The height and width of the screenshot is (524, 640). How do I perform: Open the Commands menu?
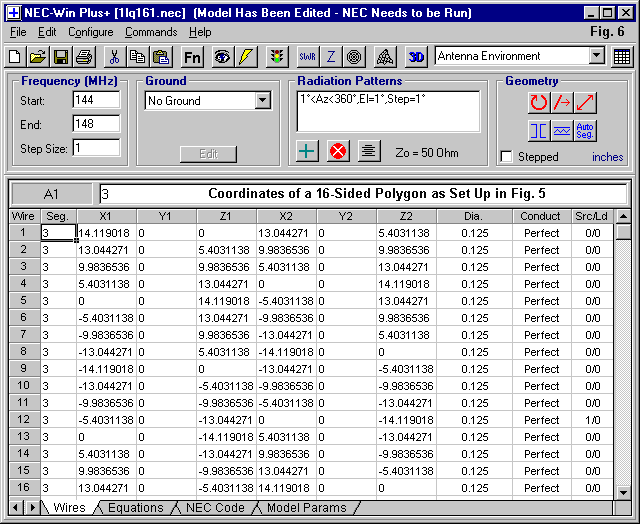(x=151, y=32)
